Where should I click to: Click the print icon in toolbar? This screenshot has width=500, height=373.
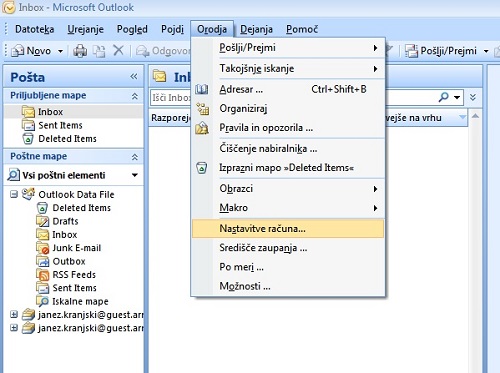pos(80,51)
